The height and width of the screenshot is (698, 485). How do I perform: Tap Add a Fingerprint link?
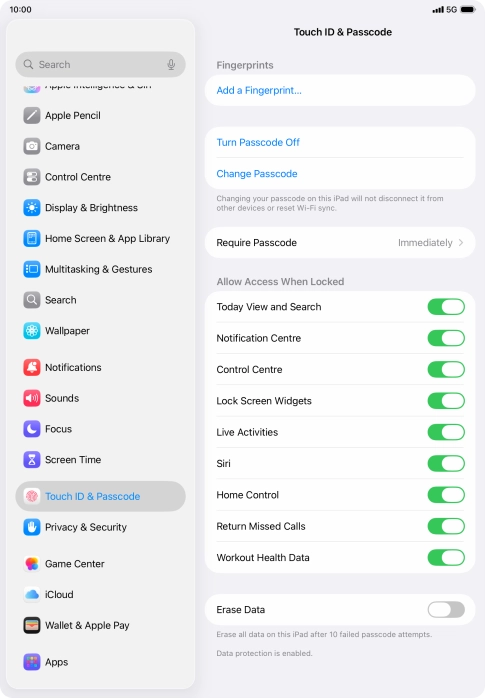click(259, 90)
